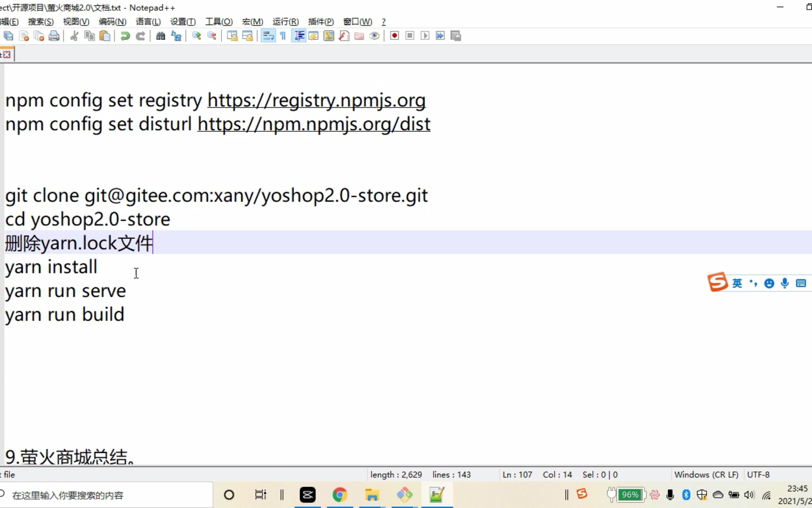Toggle word wrap in the toolbar

(268, 36)
